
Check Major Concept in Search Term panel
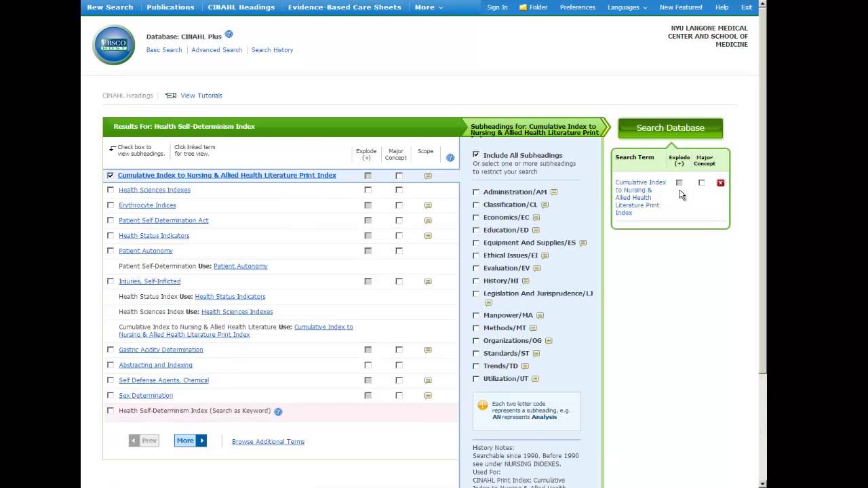click(x=702, y=183)
